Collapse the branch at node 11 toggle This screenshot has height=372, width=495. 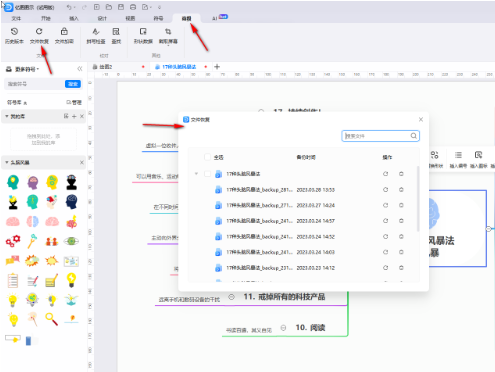pos(231,297)
